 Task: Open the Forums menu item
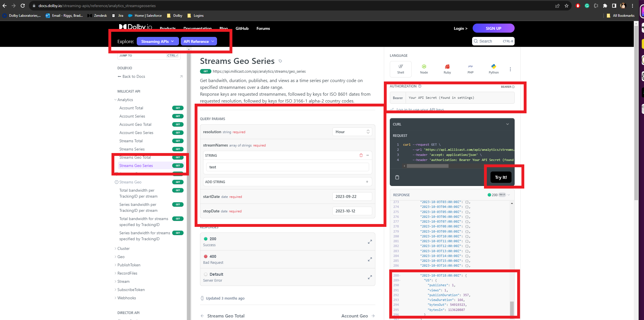point(263,28)
